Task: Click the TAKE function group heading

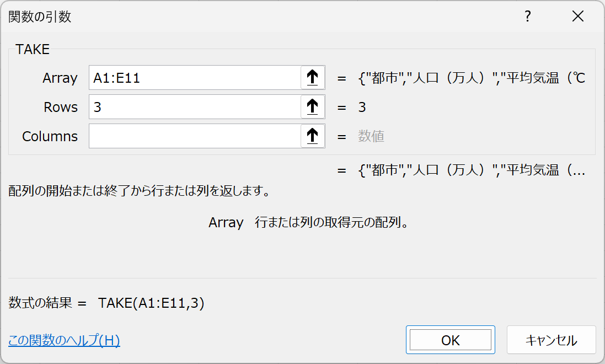Action: pyautogui.click(x=33, y=50)
